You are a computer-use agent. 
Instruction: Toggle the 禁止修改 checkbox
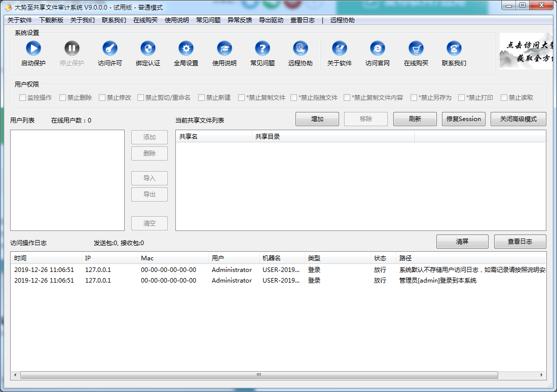(102, 98)
